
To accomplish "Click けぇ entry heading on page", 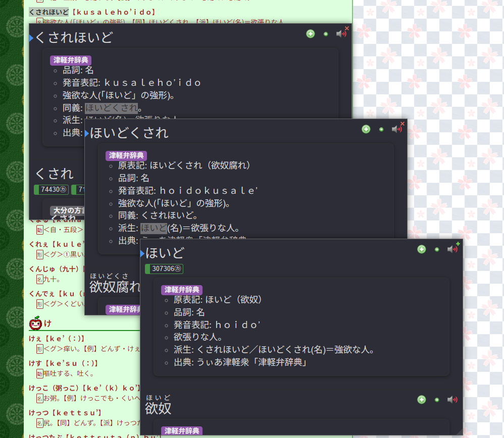I will coord(57,339).
